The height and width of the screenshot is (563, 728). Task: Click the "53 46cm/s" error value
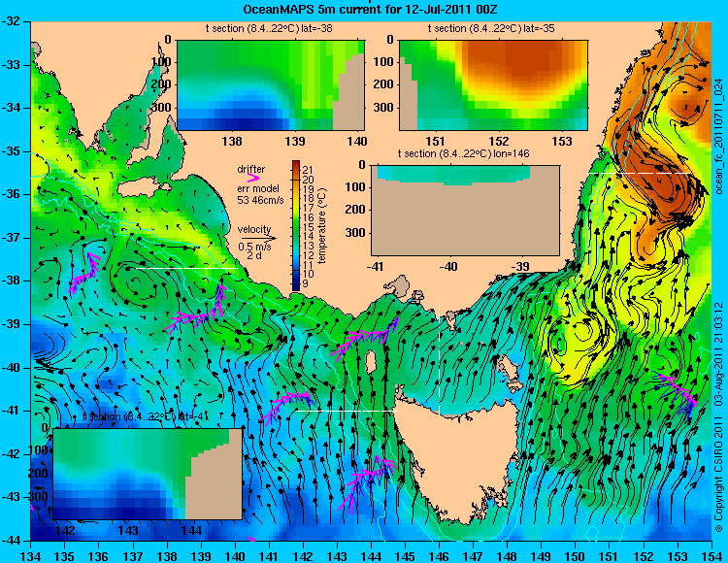coord(260,200)
